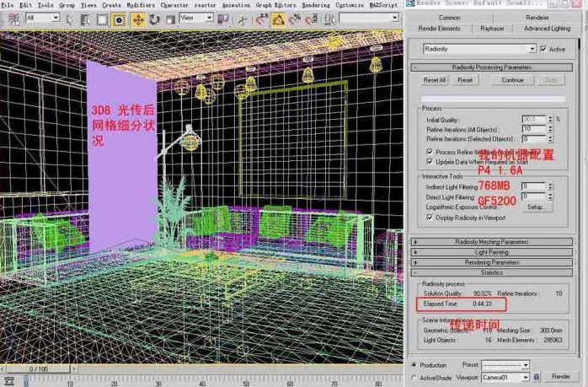Click the 0 / 100 time slider
Viewport: 588px width, 387px height.
(39, 368)
